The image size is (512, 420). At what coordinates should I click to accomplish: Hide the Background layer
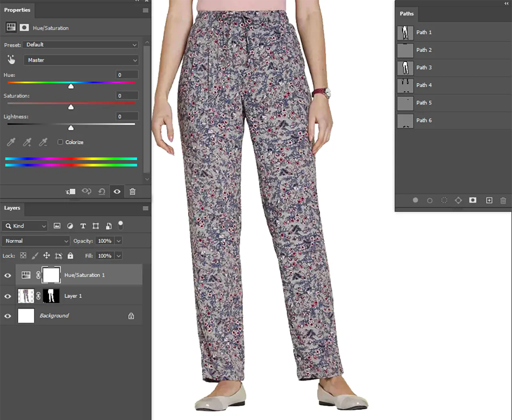(x=8, y=316)
